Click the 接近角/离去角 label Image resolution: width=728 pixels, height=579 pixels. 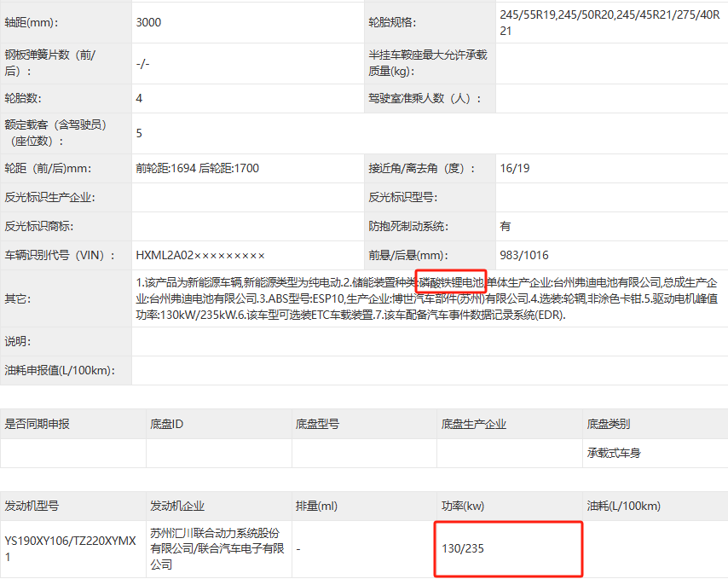[422, 168]
